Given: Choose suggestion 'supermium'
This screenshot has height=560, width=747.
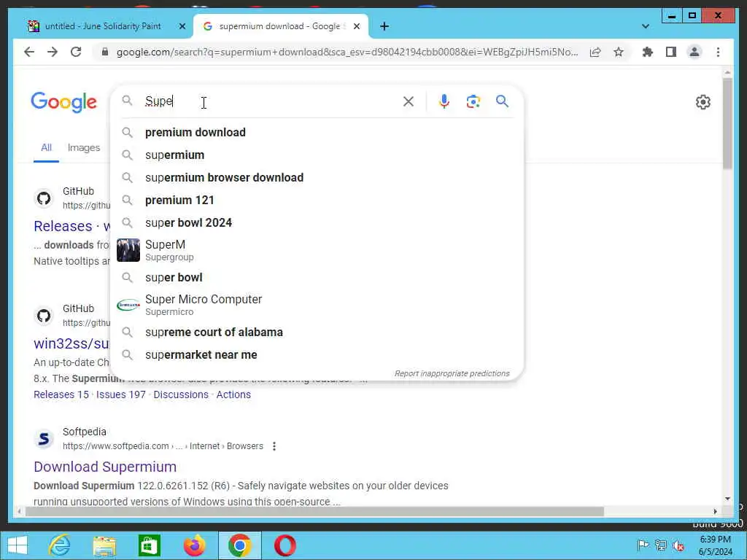Looking at the screenshot, I should pos(317,155).
